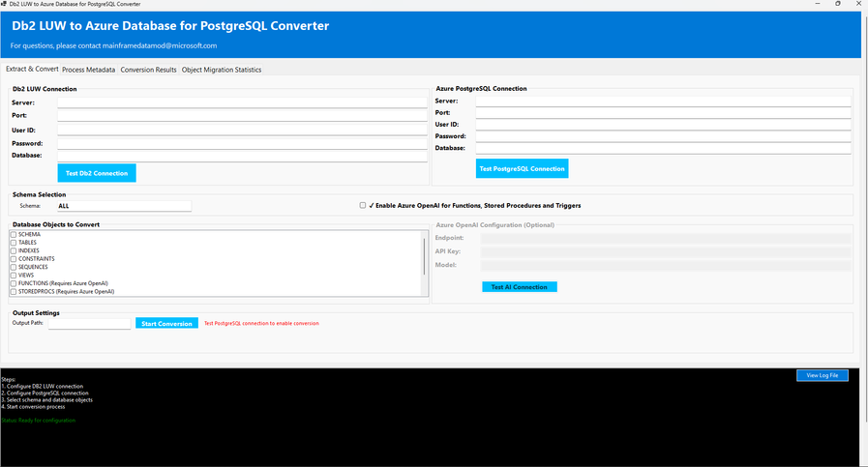
Task: Check the SEQUENCES object checkbox
Action: pos(14,267)
